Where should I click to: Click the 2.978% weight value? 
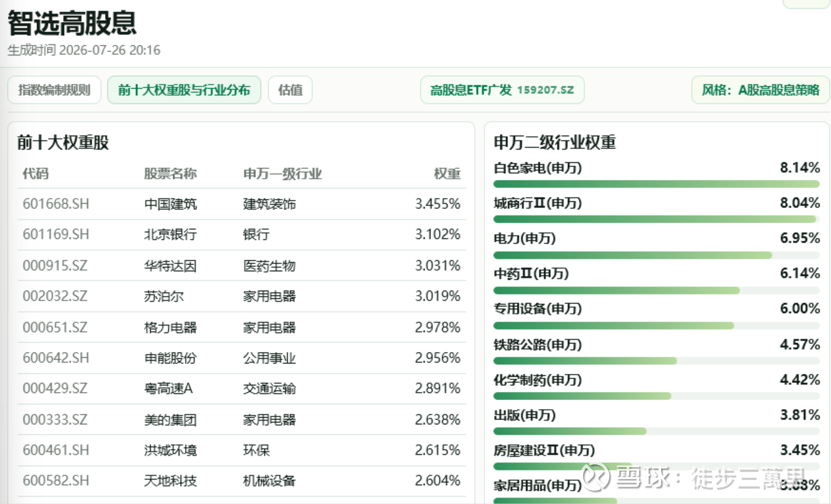437,327
